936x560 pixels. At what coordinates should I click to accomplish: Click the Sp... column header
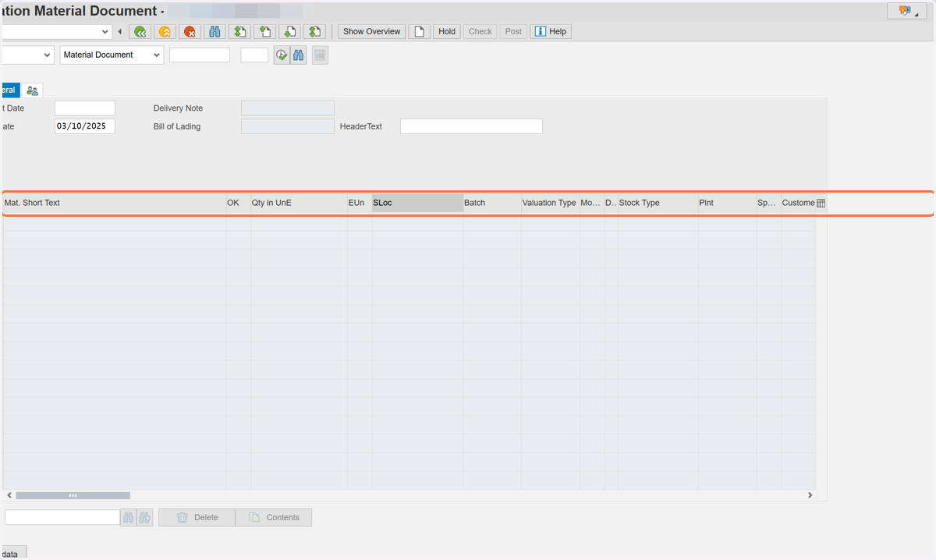point(768,203)
